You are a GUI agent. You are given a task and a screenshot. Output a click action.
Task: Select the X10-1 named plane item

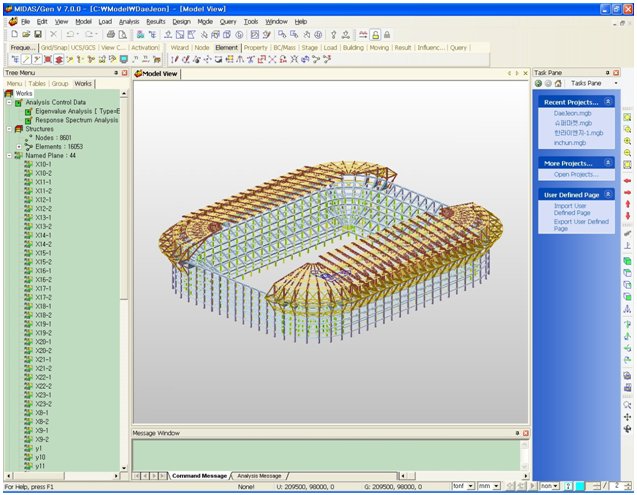click(43, 164)
